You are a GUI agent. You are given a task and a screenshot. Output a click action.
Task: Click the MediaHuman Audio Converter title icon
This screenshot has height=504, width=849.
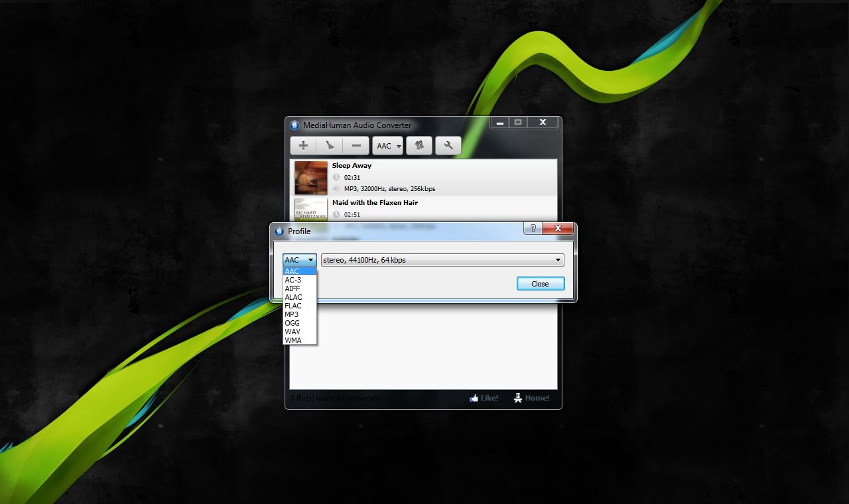coord(295,125)
